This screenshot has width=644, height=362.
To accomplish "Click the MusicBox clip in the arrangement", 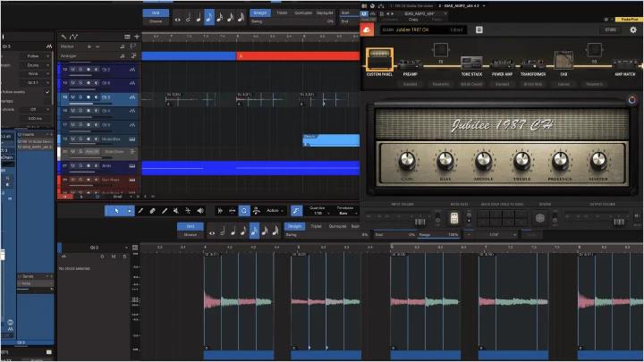I will point(331,140).
